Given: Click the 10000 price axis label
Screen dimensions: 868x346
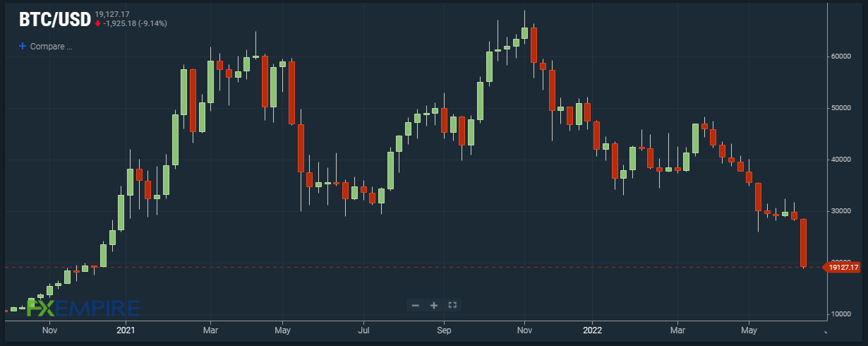Looking at the screenshot, I should point(840,314).
